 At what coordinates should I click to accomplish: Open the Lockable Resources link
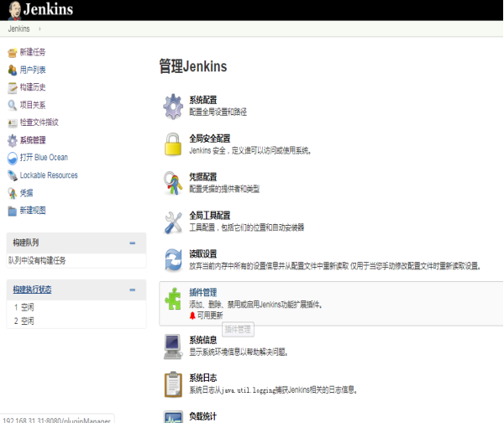49,175
